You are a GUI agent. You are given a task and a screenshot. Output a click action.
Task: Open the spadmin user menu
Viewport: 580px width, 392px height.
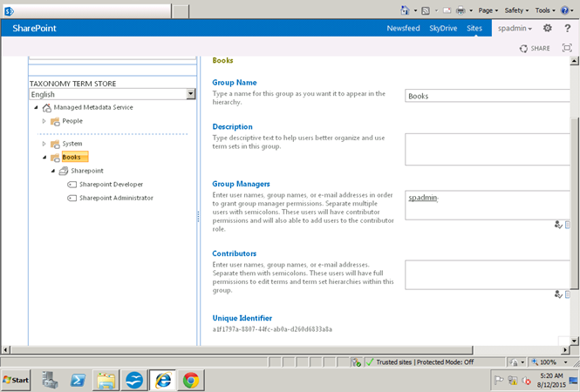point(515,28)
